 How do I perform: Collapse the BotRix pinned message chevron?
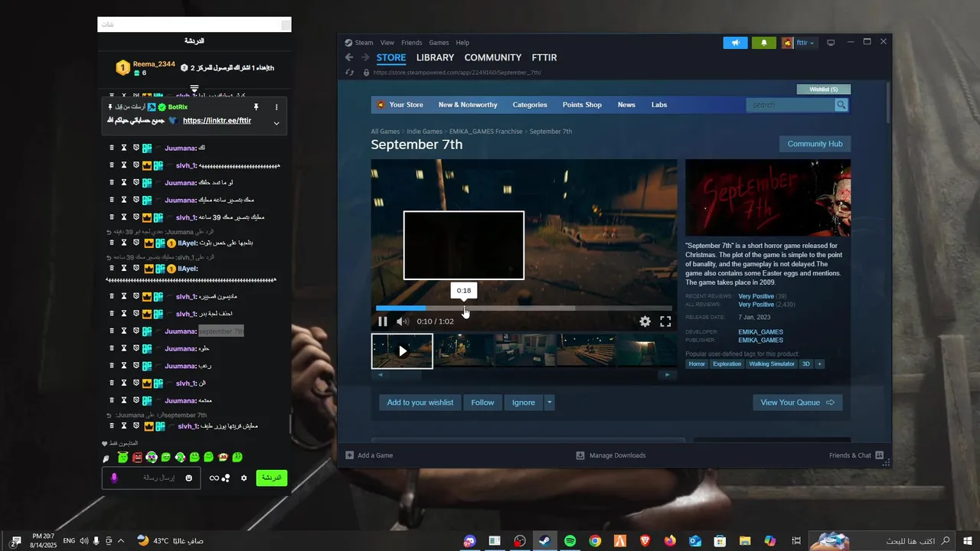click(x=276, y=123)
